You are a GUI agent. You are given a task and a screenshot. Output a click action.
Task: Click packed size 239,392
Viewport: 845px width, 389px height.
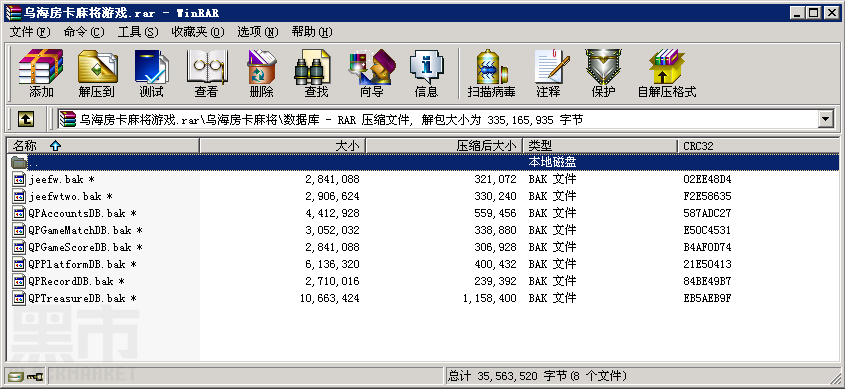click(495, 281)
